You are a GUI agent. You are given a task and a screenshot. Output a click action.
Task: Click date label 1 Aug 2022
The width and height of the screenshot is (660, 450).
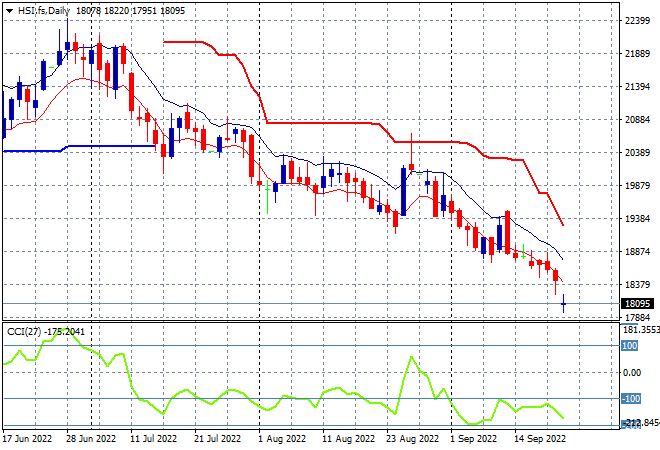[x=282, y=439]
